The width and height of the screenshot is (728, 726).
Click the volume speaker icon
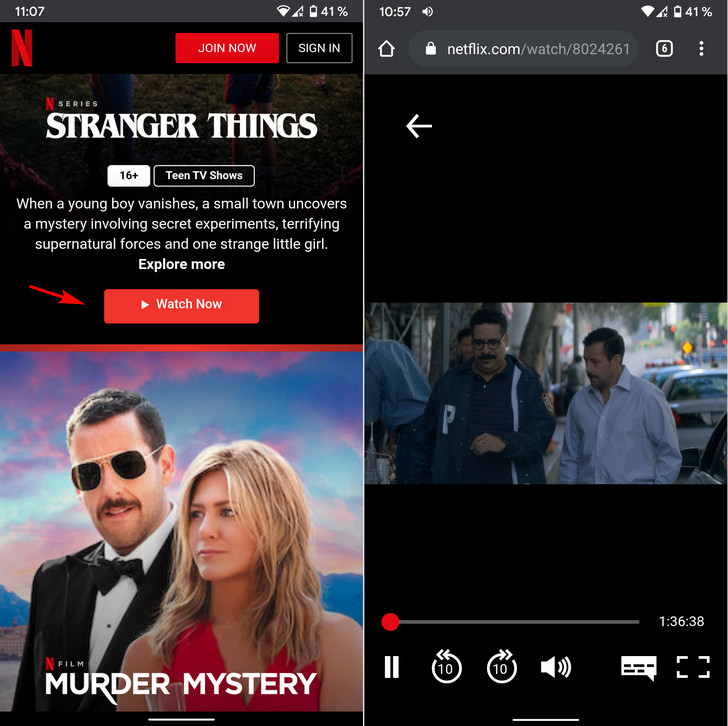(556, 667)
